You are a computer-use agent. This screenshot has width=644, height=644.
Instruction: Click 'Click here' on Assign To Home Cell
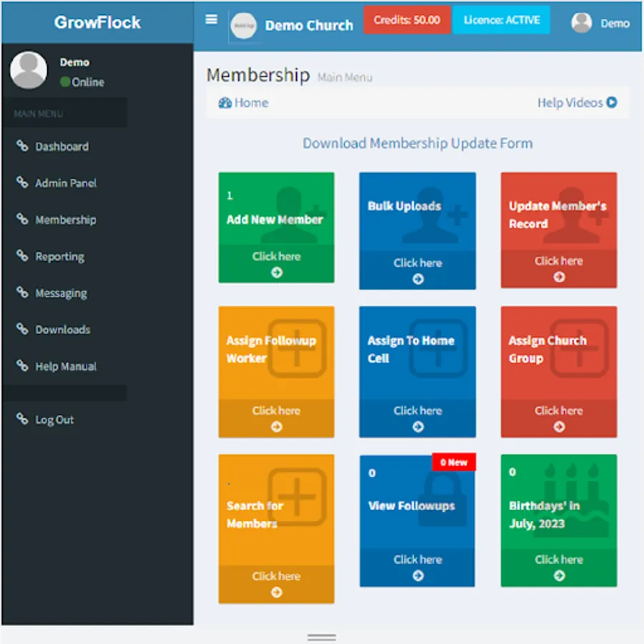pos(418,411)
